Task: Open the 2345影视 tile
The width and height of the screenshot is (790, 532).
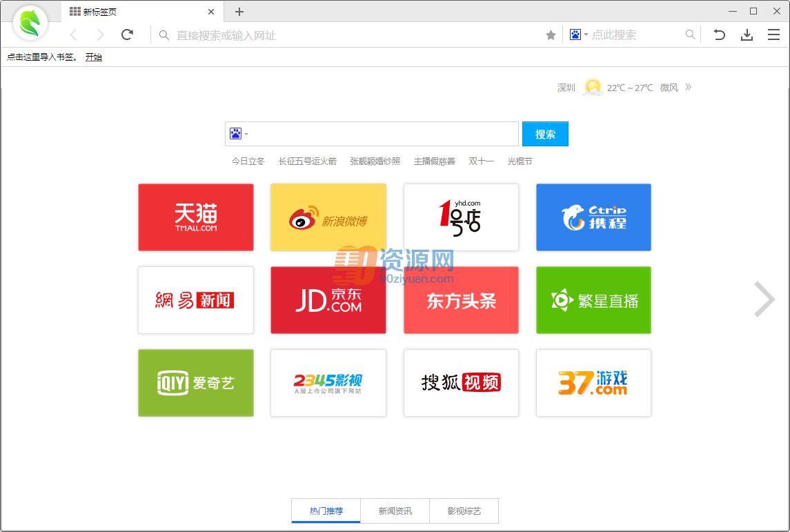Action: coord(328,383)
